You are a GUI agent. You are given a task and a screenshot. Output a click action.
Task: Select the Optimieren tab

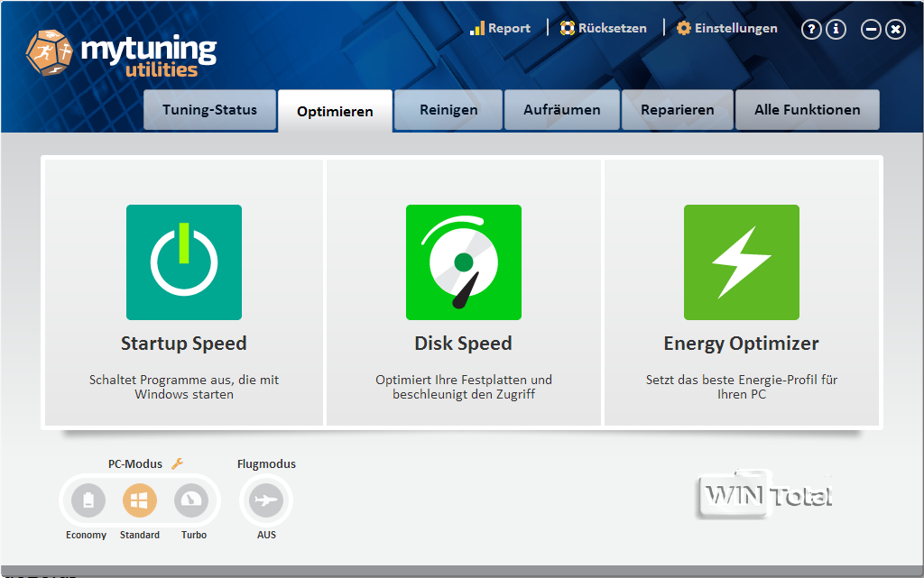pyautogui.click(x=335, y=111)
